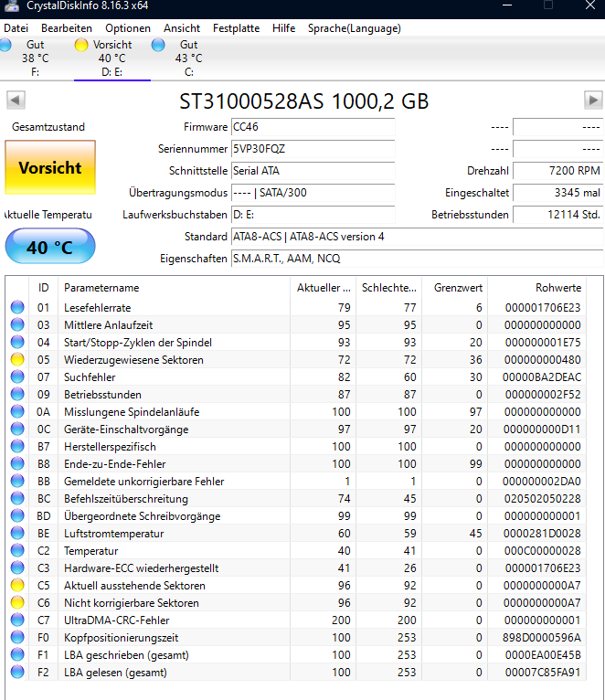Click the Schlechte... column header

click(389, 288)
